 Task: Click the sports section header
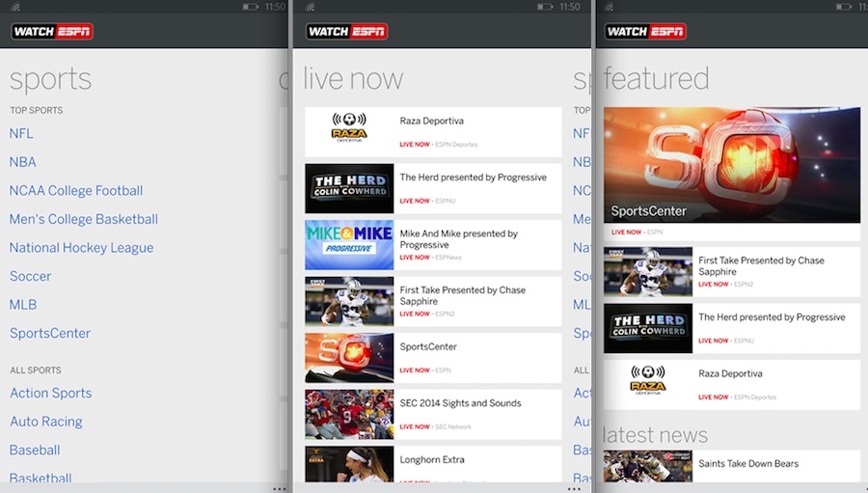tap(50, 79)
